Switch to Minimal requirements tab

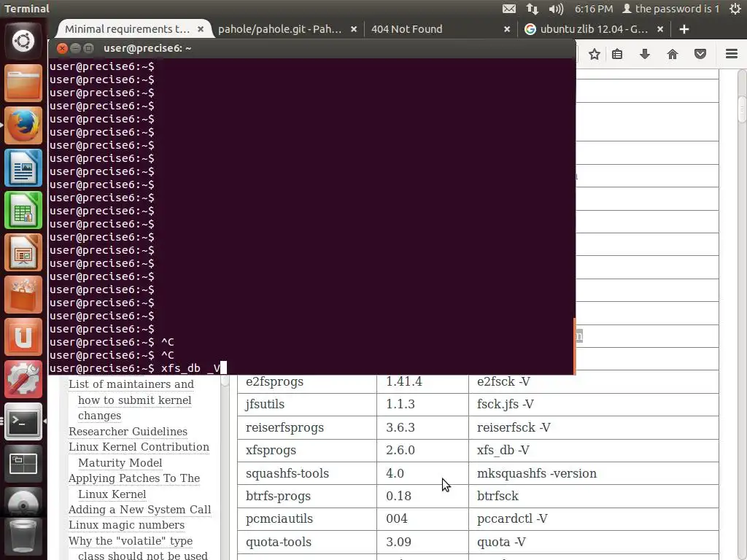coord(127,29)
